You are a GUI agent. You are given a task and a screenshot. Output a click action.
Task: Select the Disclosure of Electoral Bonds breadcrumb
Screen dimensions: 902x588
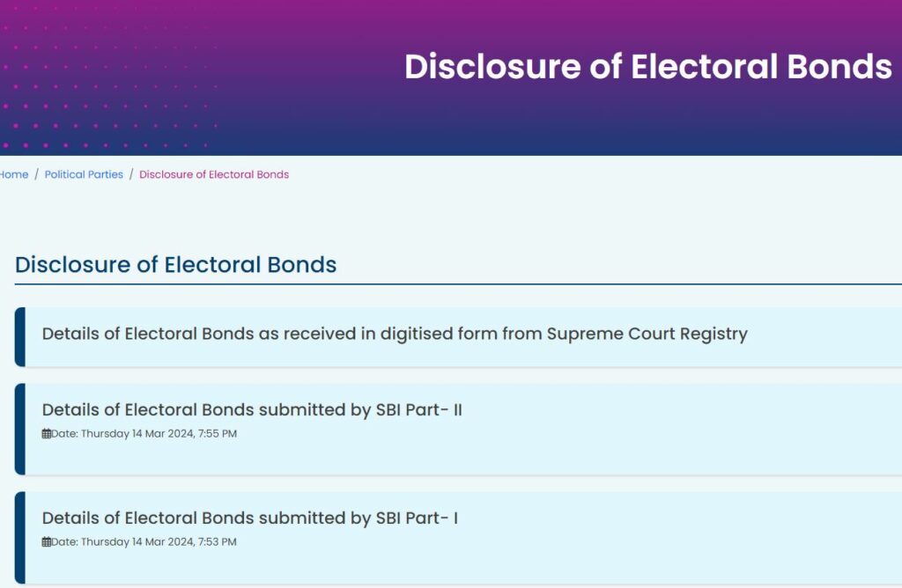tap(214, 174)
